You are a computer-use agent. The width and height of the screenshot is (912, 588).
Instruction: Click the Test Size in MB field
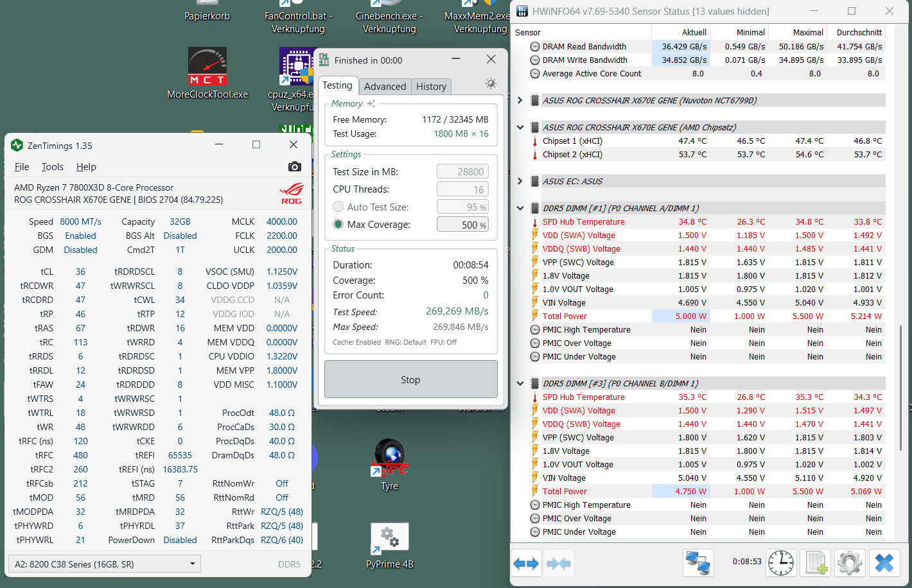coord(462,171)
